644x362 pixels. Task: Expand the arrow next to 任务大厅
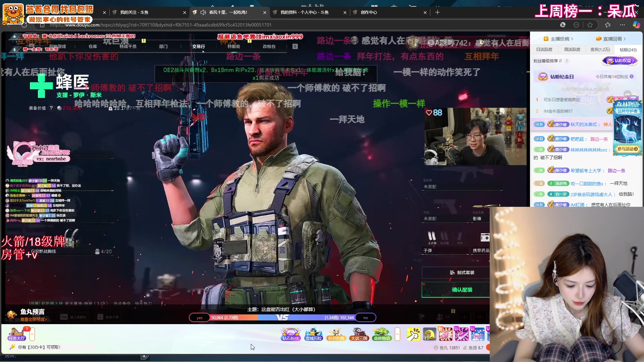(32, 334)
